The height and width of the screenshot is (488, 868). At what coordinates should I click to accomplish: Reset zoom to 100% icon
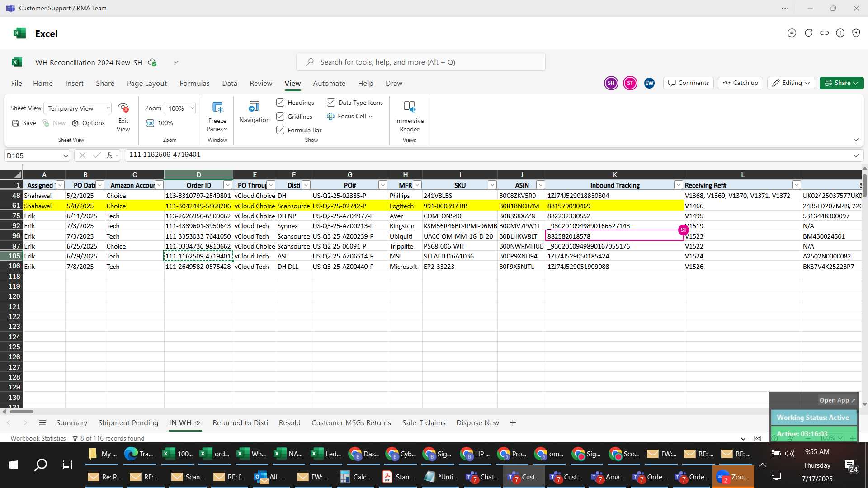150,123
